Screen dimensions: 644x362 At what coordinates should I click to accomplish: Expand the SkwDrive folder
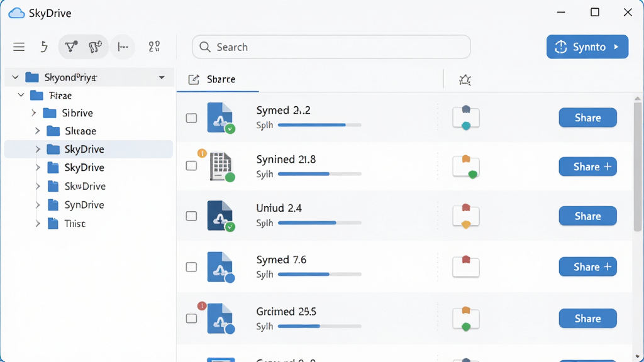pyautogui.click(x=38, y=186)
